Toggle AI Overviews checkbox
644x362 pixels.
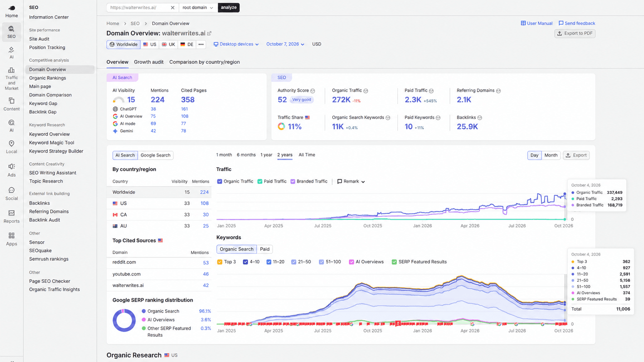tap(351, 262)
